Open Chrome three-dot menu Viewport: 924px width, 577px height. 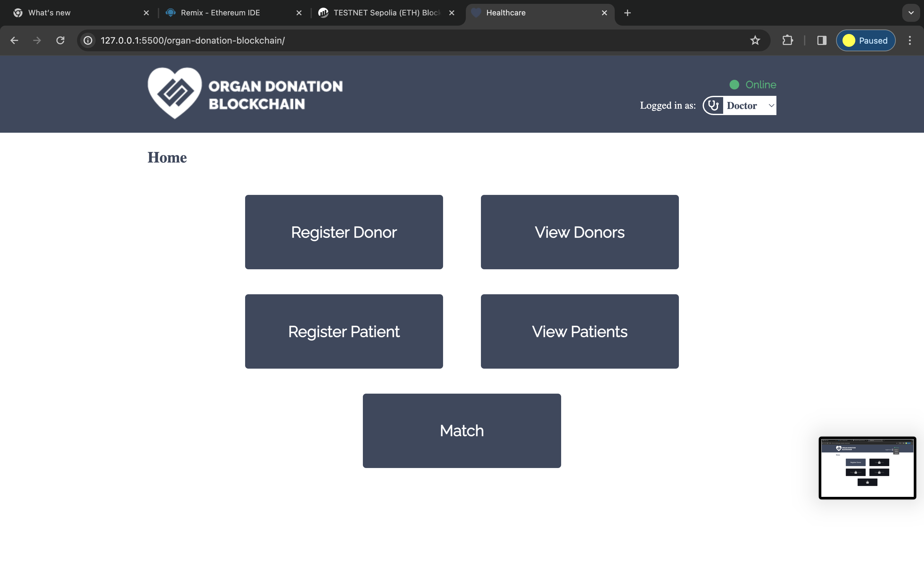click(910, 40)
